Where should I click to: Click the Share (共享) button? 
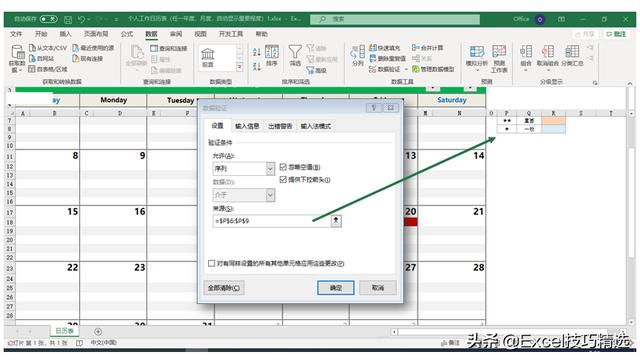pyautogui.click(x=584, y=34)
